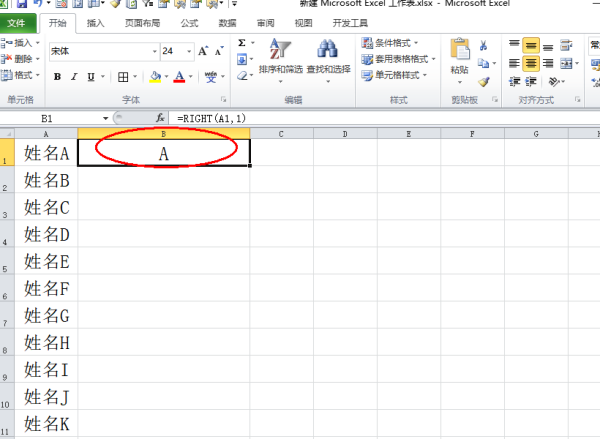Increase indent icon
This screenshot has height=439, width=600.
coord(531,81)
